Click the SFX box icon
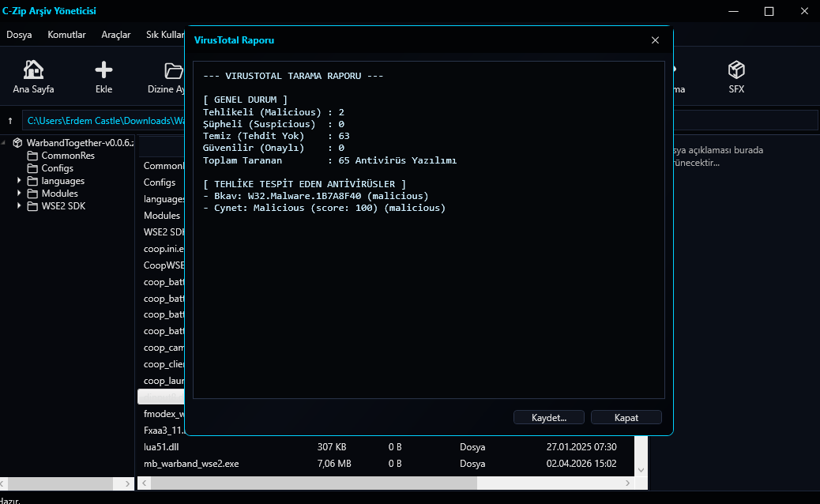Screen dimensions: 820x504 (x=736, y=70)
